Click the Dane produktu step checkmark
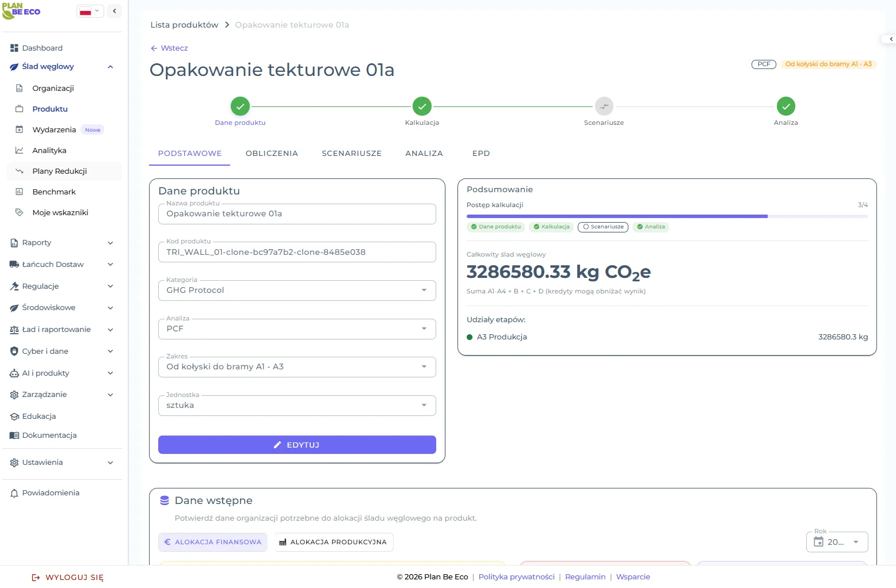This screenshot has height=588, width=896. point(240,106)
